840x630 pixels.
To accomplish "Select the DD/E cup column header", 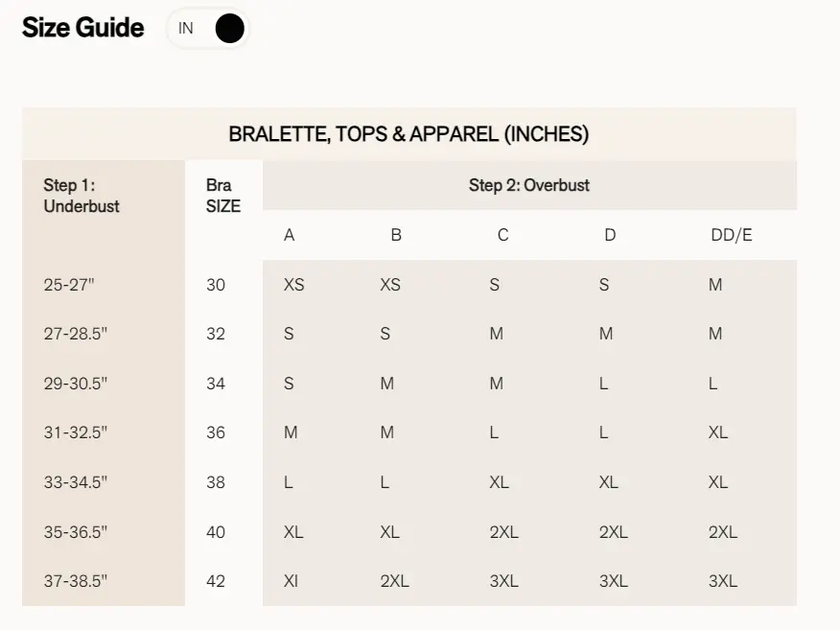I will (x=732, y=235).
